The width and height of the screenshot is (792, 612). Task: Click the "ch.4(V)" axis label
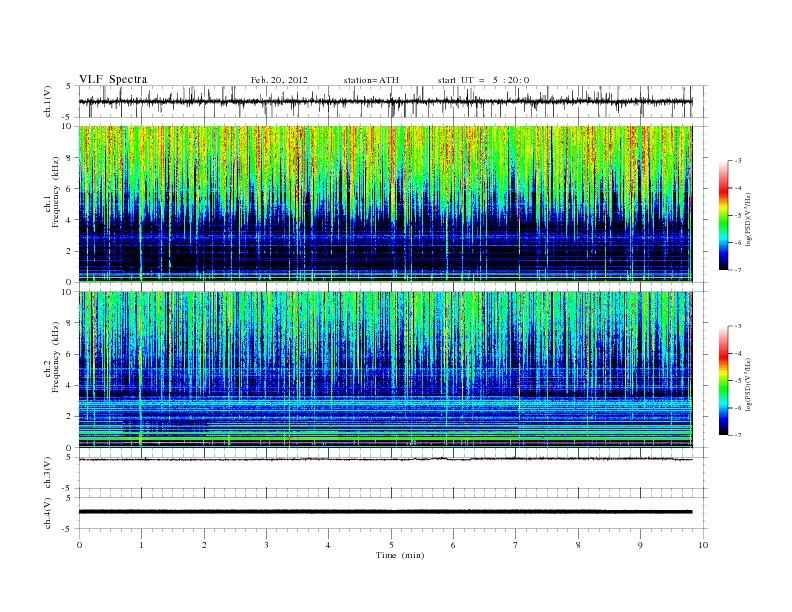click(x=48, y=513)
